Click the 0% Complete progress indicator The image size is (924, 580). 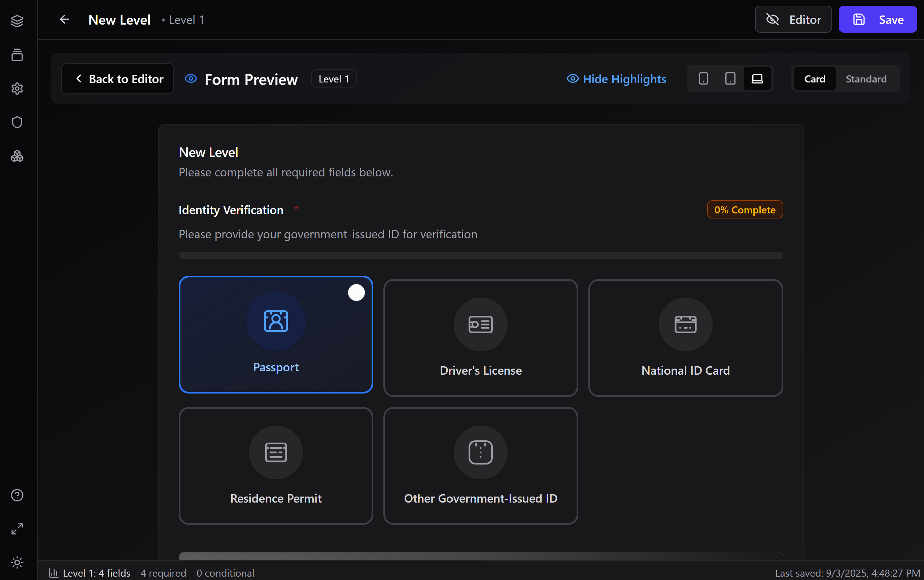click(745, 209)
